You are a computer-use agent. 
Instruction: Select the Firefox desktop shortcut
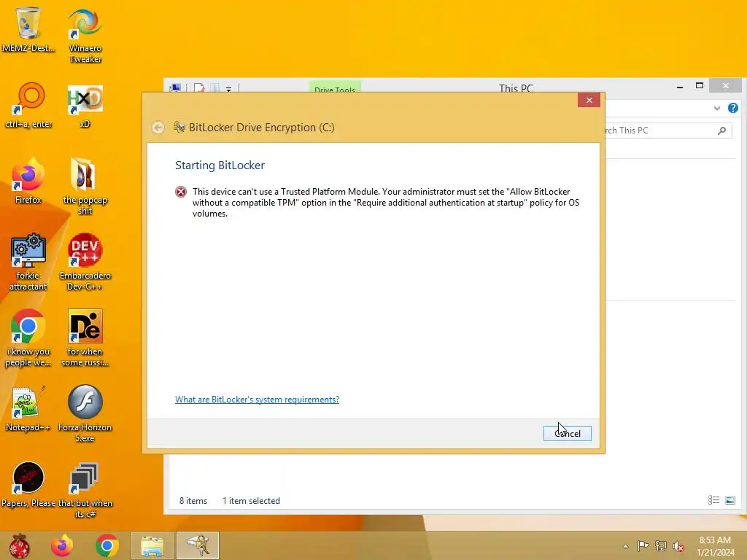28,181
